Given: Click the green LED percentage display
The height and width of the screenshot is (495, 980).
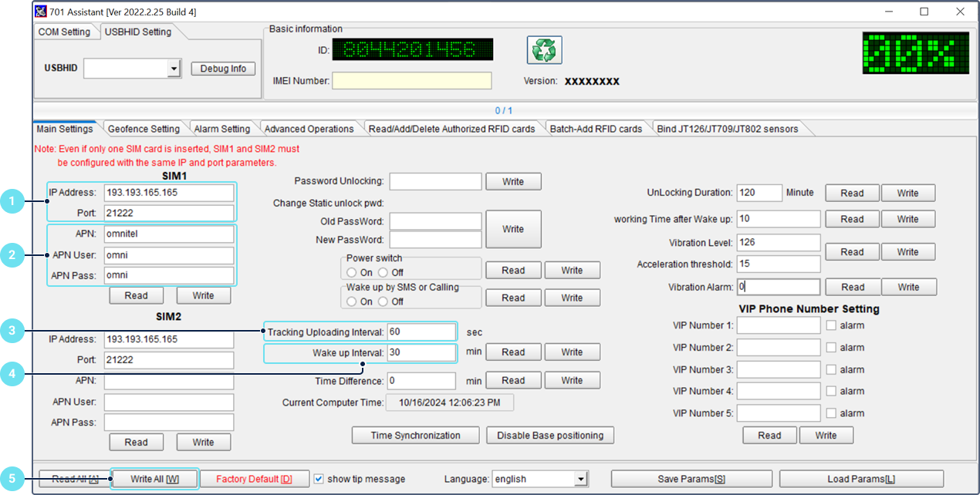Looking at the screenshot, I should pos(915,53).
